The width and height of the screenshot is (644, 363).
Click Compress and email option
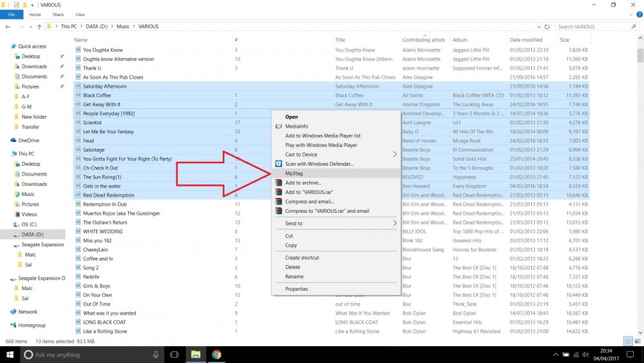coord(336,201)
